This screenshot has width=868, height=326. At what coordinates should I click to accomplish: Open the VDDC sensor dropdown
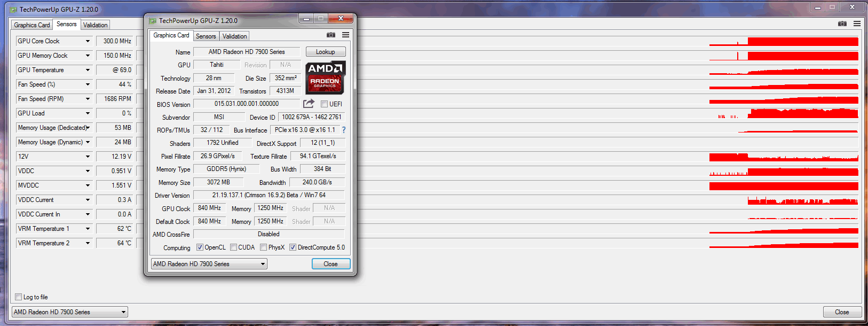88,171
